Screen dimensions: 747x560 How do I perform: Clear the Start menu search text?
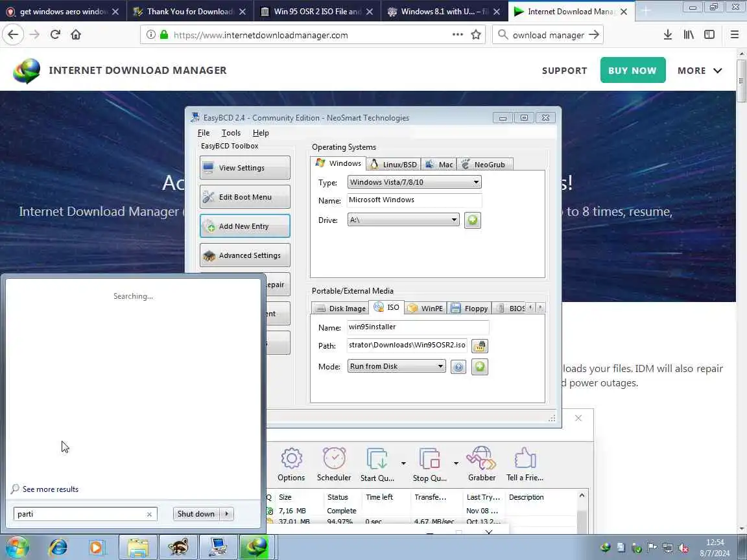(149, 514)
